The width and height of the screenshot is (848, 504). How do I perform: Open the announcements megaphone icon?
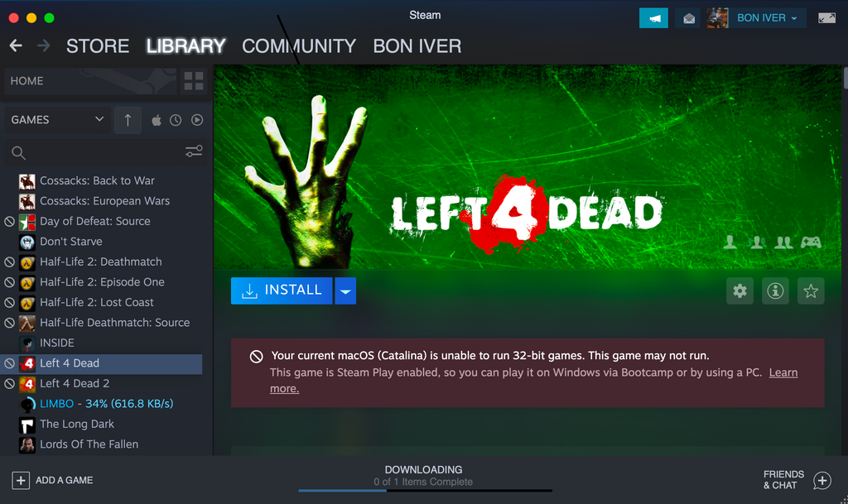point(653,18)
